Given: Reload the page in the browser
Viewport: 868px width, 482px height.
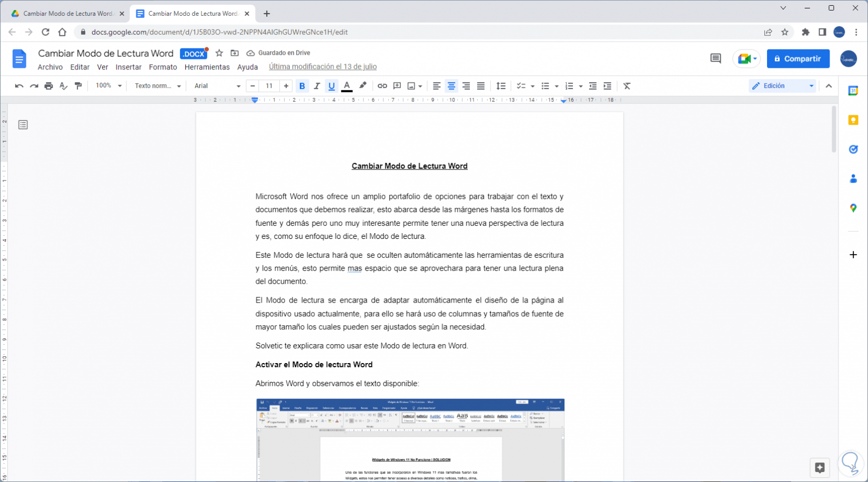Looking at the screenshot, I should 46,32.
